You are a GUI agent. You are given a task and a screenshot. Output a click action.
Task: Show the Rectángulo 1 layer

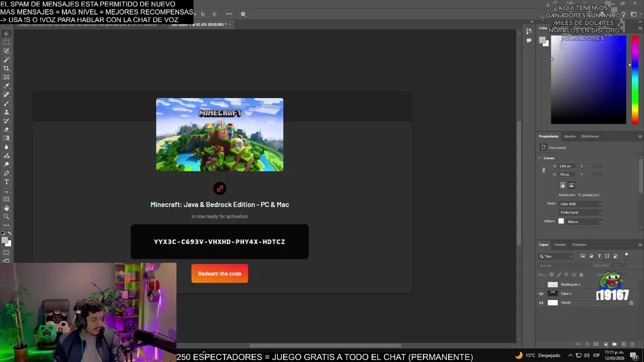541,285
